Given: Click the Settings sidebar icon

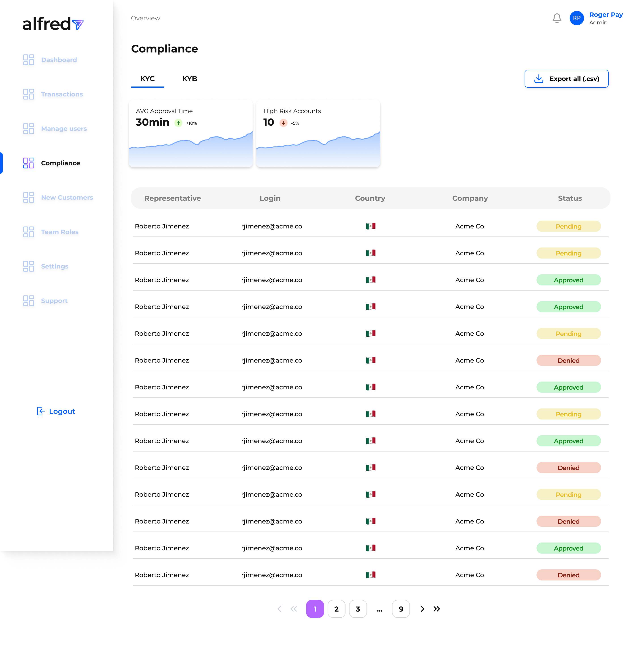Looking at the screenshot, I should [x=29, y=266].
